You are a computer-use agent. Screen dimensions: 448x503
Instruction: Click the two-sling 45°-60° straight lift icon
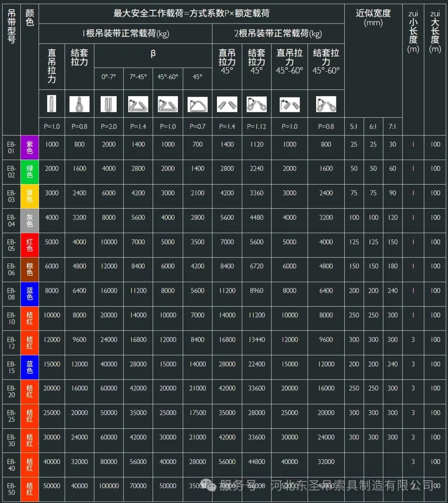pyautogui.click(x=290, y=104)
